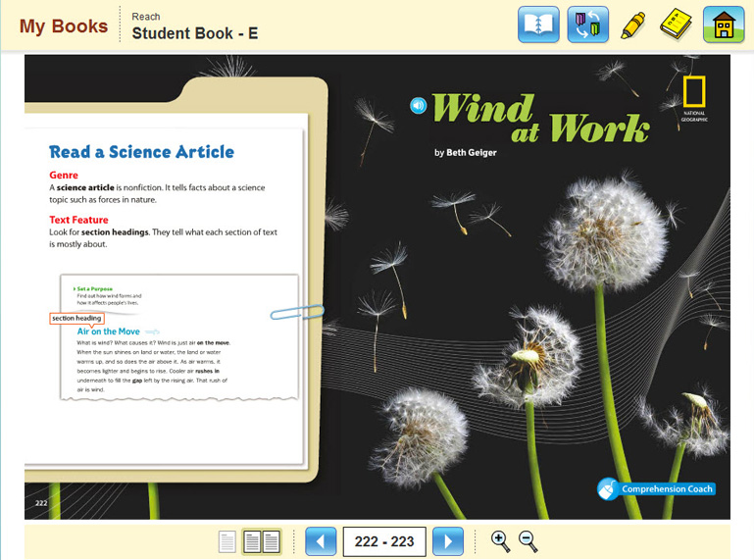Click the Read a Science Article heading

click(141, 152)
